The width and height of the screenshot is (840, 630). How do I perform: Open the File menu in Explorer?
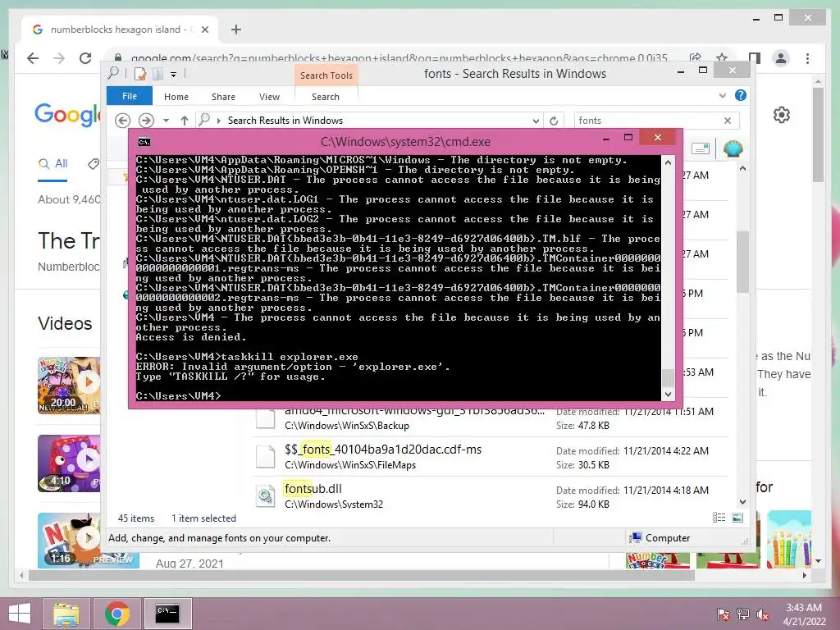tap(130, 96)
